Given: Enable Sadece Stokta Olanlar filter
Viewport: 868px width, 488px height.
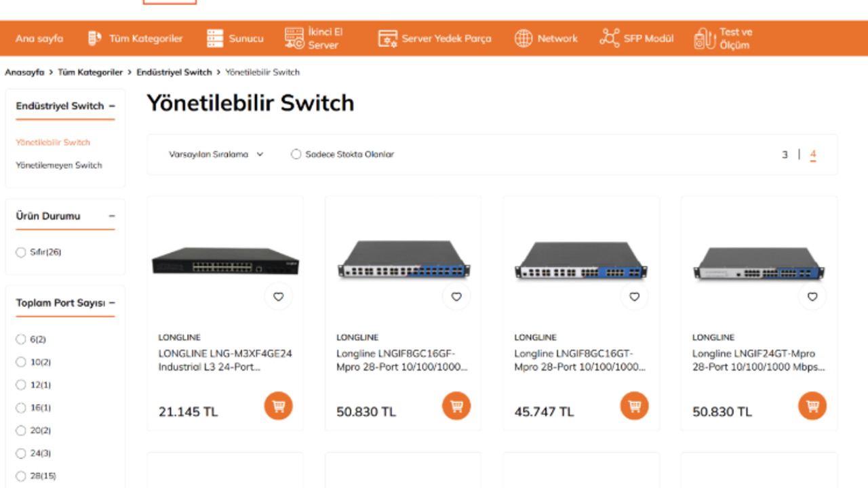Looking at the screenshot, I should click(x=296, y=155).
